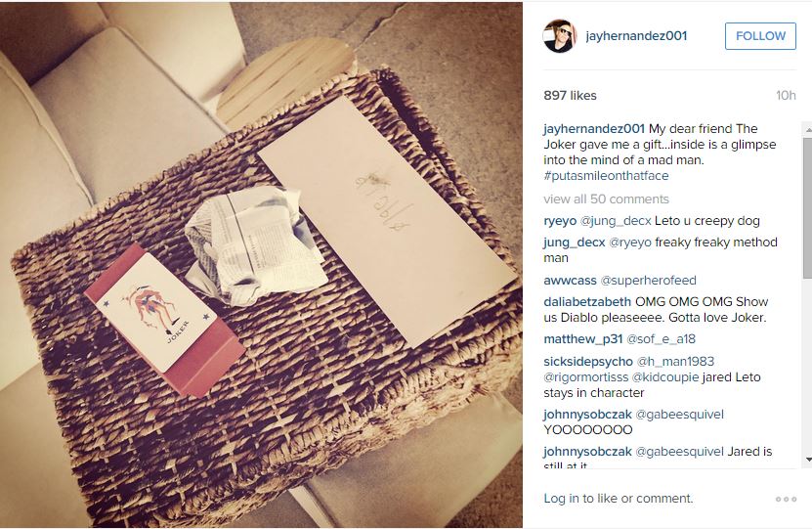Visit commenter ryeyo's profile

point(560,221)
